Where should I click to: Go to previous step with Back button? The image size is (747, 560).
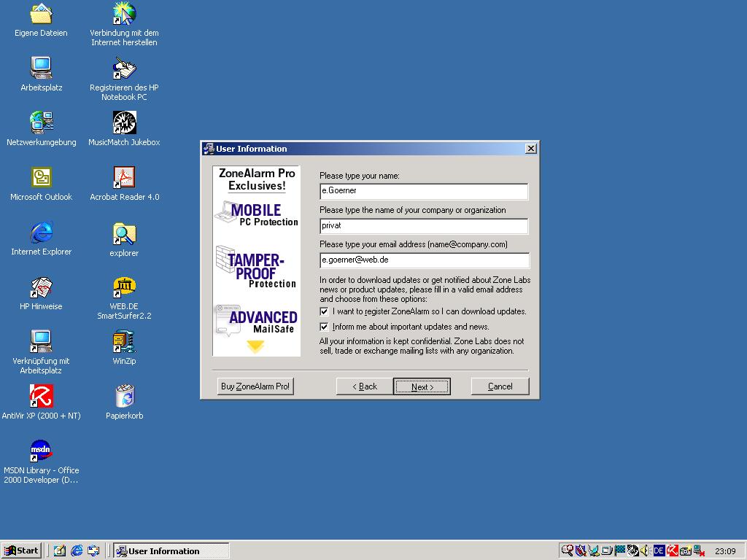click(365, 386)
